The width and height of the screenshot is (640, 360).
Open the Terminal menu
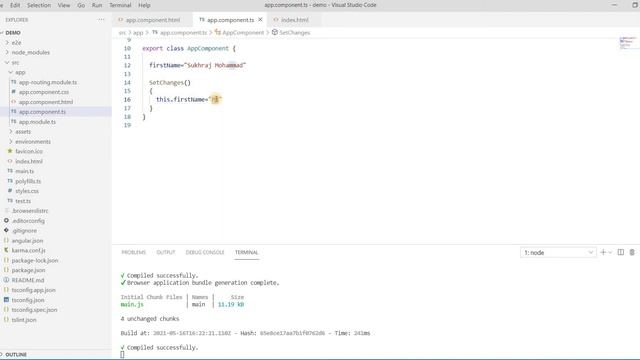tap(120, 5)
